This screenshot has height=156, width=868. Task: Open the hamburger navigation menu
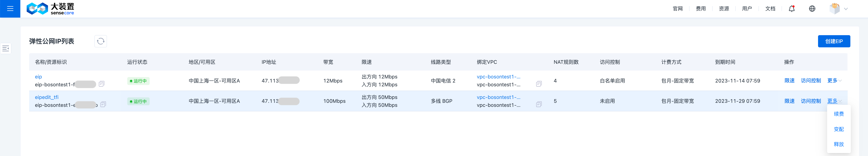pyautogui.click(x=10, y=9)
